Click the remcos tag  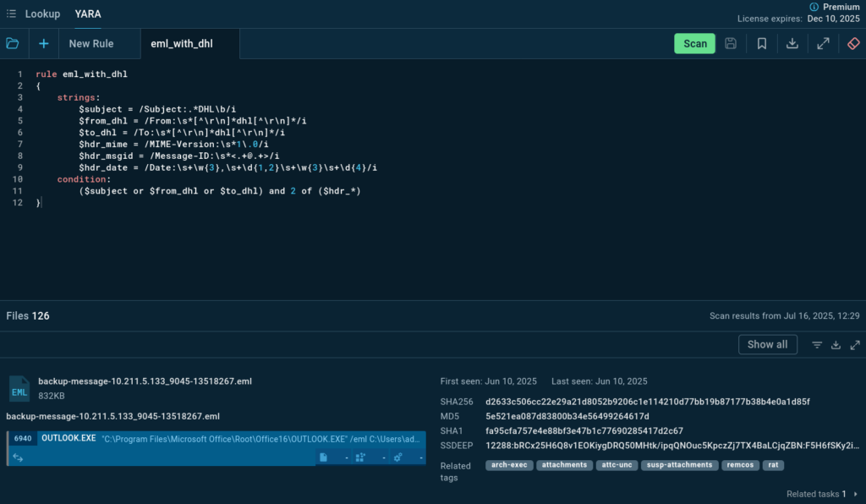coord(739,465)
